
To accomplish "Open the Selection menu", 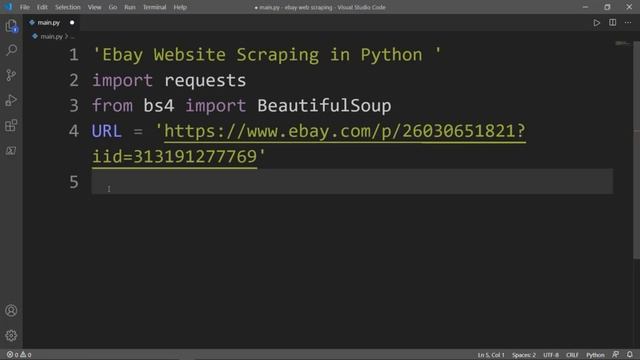I will [x=68, y=7].
